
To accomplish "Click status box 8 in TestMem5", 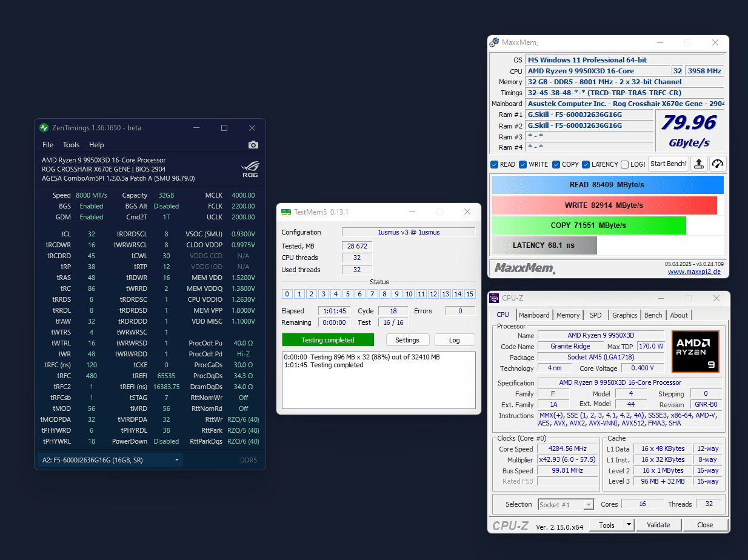I will click(x=385, y=294).
